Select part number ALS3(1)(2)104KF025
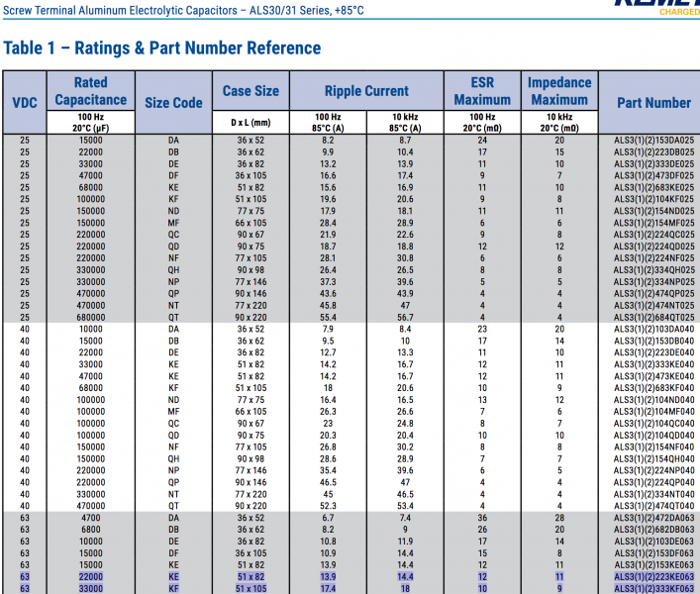 pyautogui.click(x=654, y=199)
